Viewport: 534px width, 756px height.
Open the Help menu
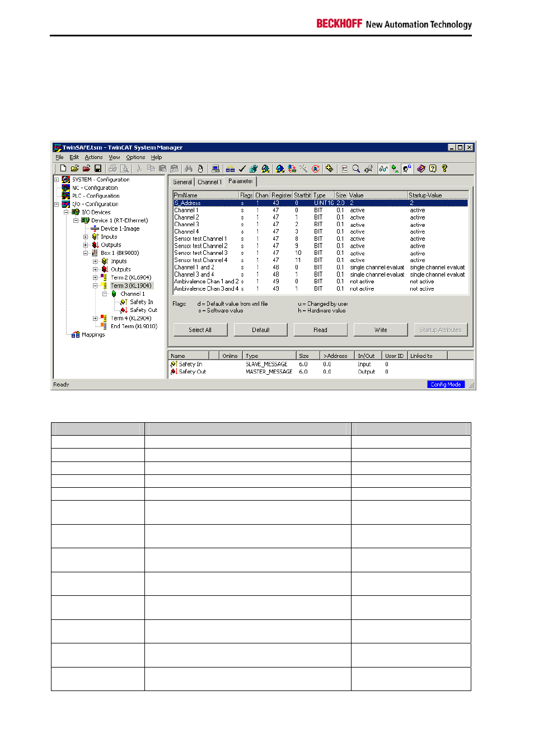click(x=156, y=157)
